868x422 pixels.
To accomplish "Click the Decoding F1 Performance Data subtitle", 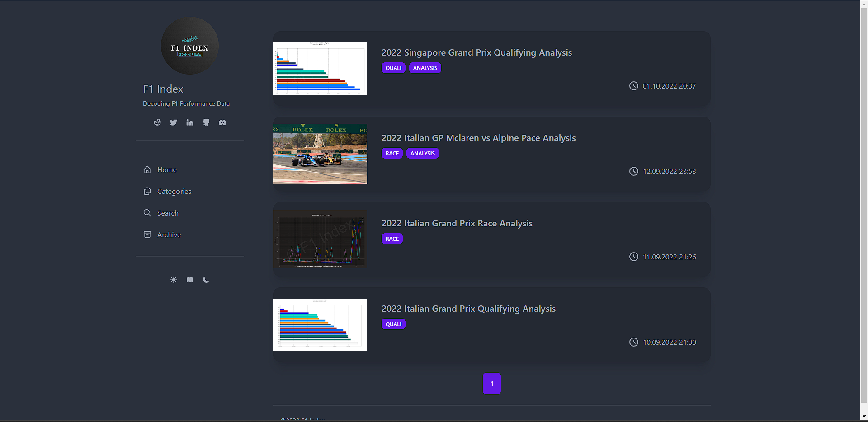I will (x=186, y=103).
